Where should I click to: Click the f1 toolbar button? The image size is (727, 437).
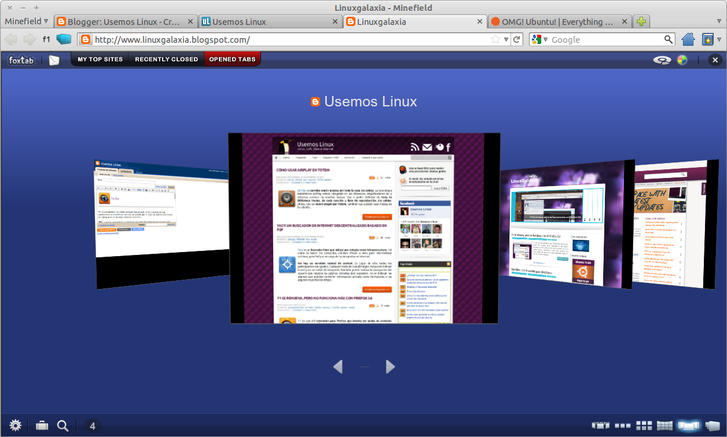point(46,39)
